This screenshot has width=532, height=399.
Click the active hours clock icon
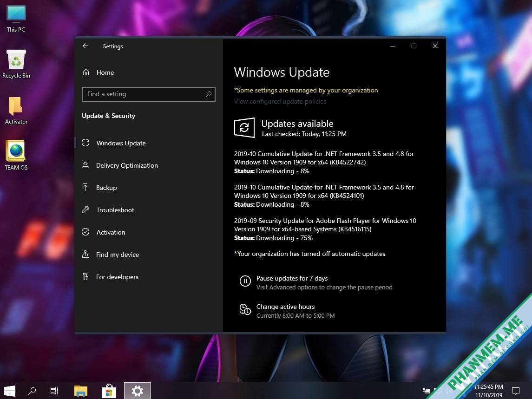245,309
